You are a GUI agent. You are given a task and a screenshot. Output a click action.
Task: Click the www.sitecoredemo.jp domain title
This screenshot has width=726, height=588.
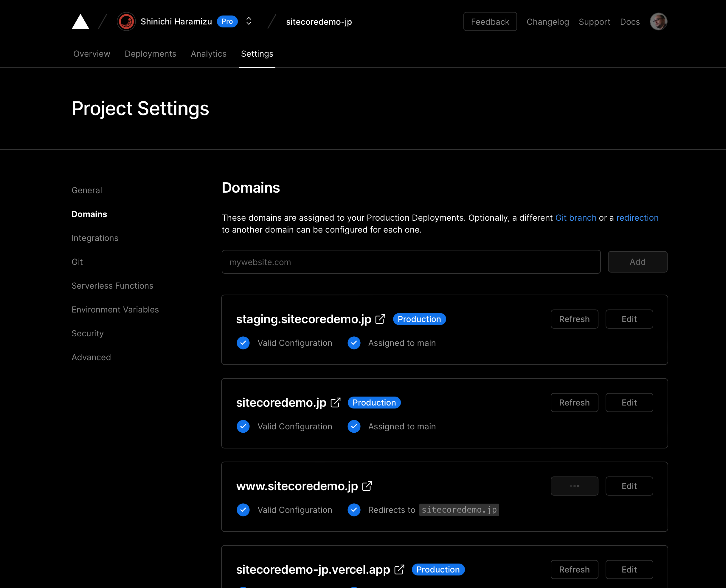tap(297, 486)
